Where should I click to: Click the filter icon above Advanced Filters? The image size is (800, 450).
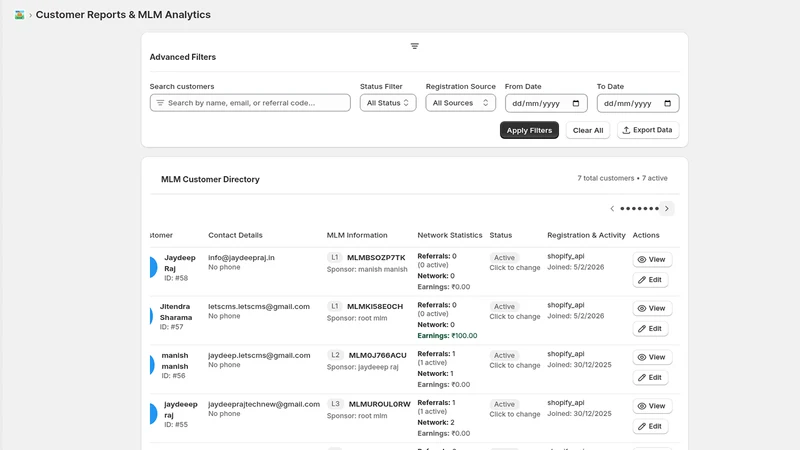(x=415, y=46)
